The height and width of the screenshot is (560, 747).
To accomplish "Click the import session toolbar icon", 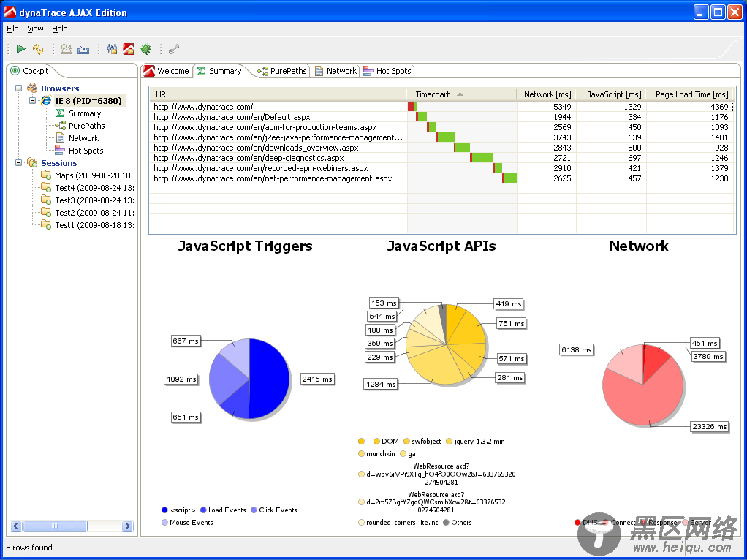I will pyautogui.click(x=83, y=48).
